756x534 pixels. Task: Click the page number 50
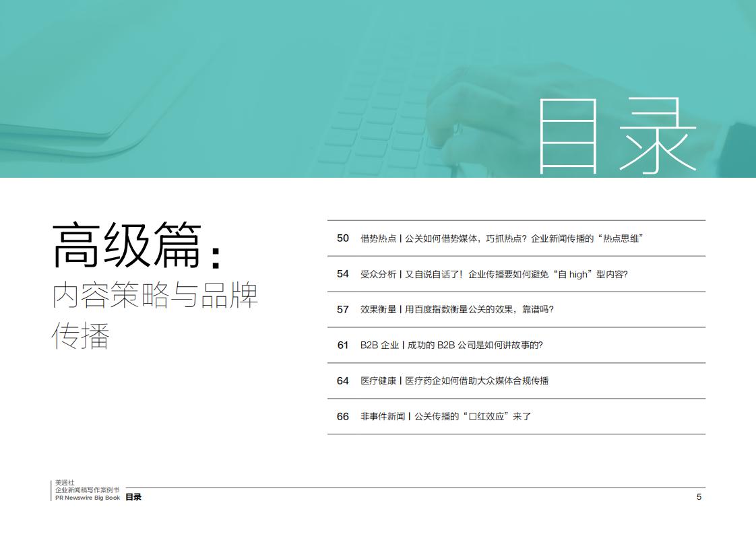click(x=343, y=238)
